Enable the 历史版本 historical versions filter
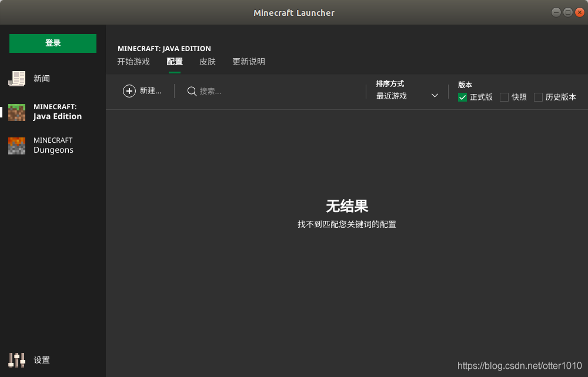 pyautogui.click(x=538, y=97)
